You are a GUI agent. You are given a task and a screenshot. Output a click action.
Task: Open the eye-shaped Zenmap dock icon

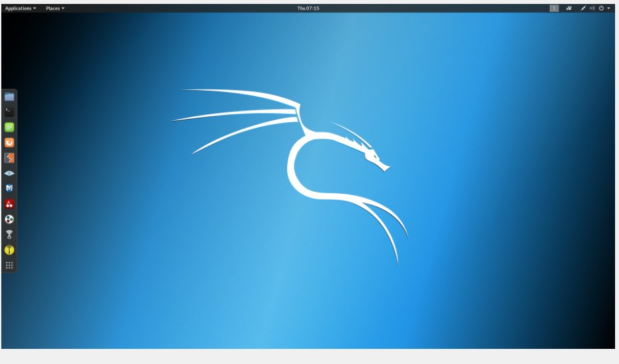[x=9, y=173]
